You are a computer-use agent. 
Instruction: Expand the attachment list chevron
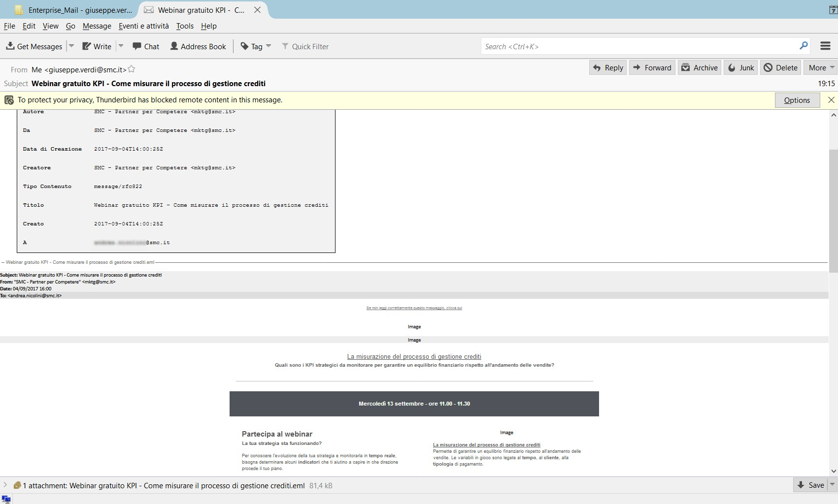5,485
